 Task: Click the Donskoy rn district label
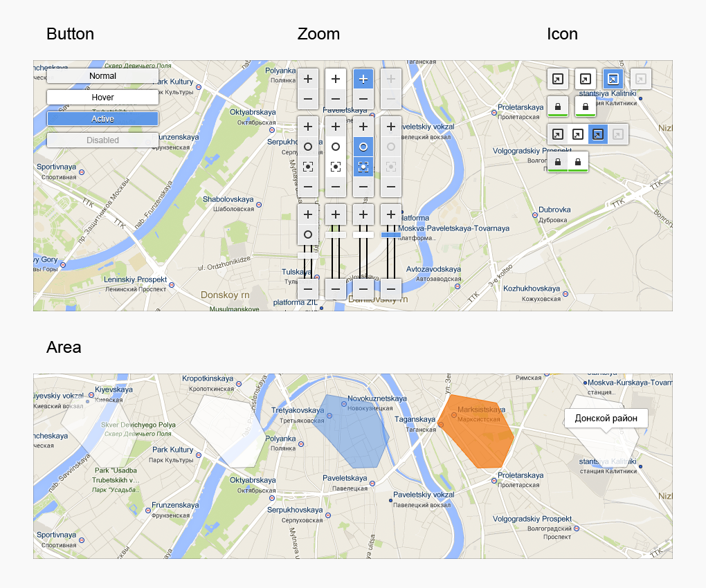pyautogui.click(x=225, y=295)
